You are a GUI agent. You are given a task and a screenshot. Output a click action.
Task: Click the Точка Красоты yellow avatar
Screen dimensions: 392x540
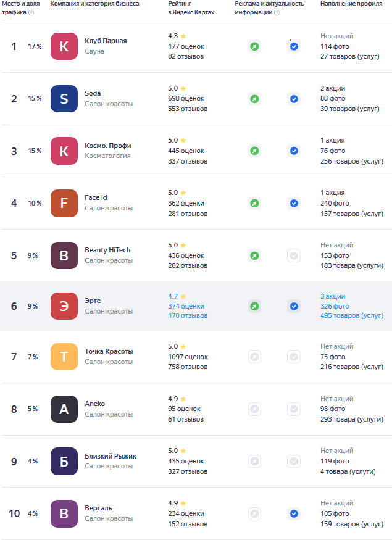coord(64,357)
